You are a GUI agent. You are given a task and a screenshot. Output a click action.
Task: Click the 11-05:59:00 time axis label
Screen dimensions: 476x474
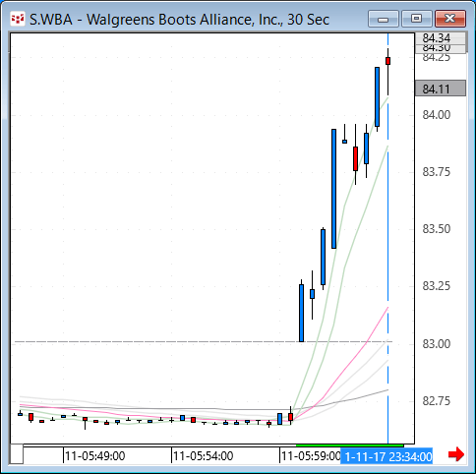(311, 456)
